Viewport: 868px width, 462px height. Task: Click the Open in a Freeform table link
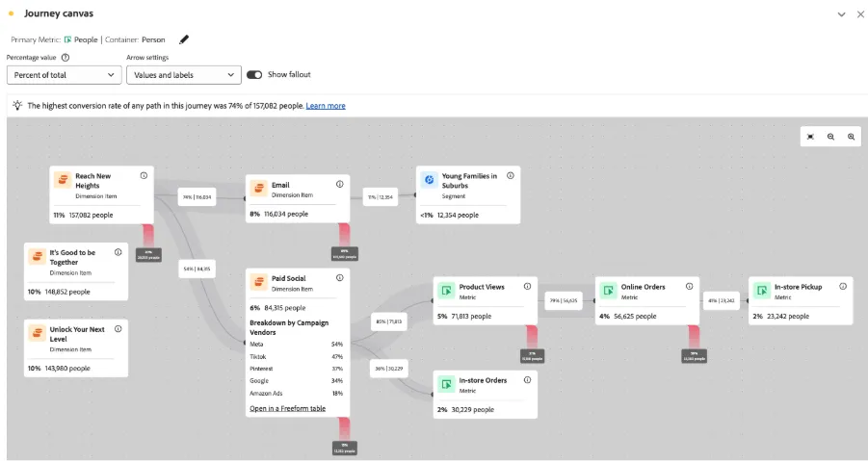click(287, 408)
